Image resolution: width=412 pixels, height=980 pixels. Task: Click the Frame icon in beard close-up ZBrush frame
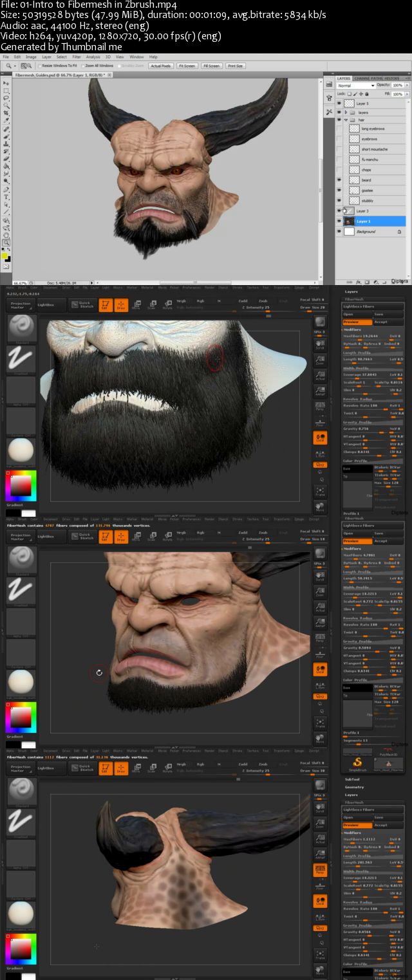(x=320, y=491)
